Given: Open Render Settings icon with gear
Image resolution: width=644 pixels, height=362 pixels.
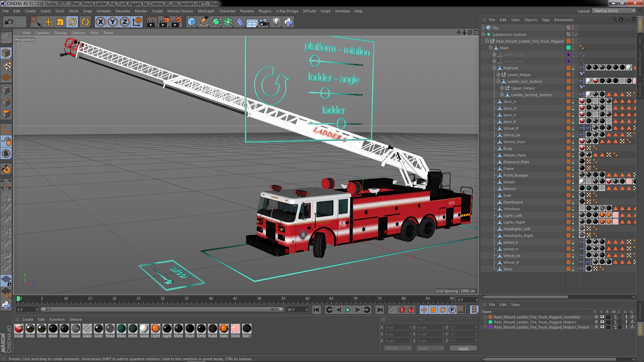Looking at the screenshot, I should coord(176,22).
